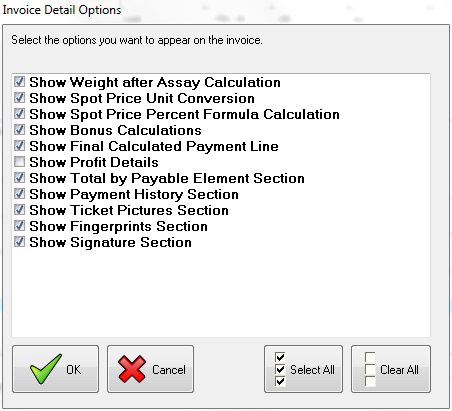Toggle Show Spot Price Percent Formula Calculation
The width and height of the screenshot is (452, 411).
pyautogui.click(x=19, y=114)
